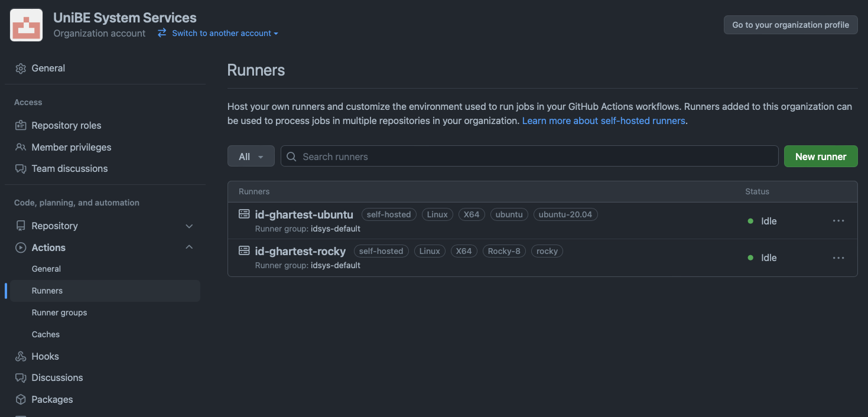Click the General gear icon in sidebar
This screenshot has width=868, height=417.
(x=21, y=69)
